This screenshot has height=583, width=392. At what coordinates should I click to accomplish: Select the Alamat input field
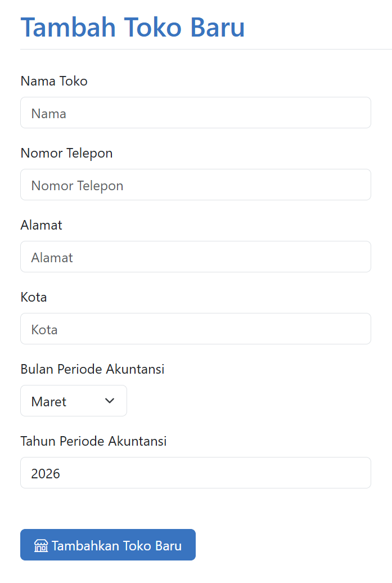[195, 257]
